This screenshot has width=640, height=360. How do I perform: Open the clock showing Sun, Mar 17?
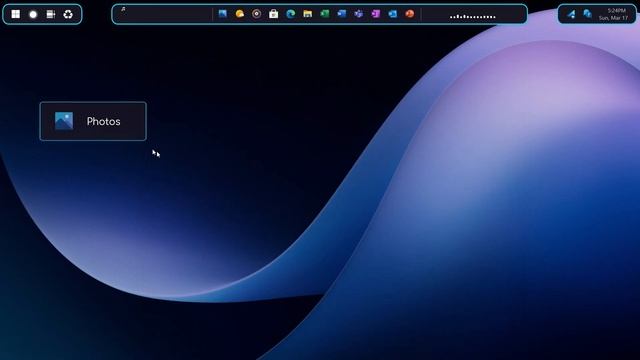613,14
